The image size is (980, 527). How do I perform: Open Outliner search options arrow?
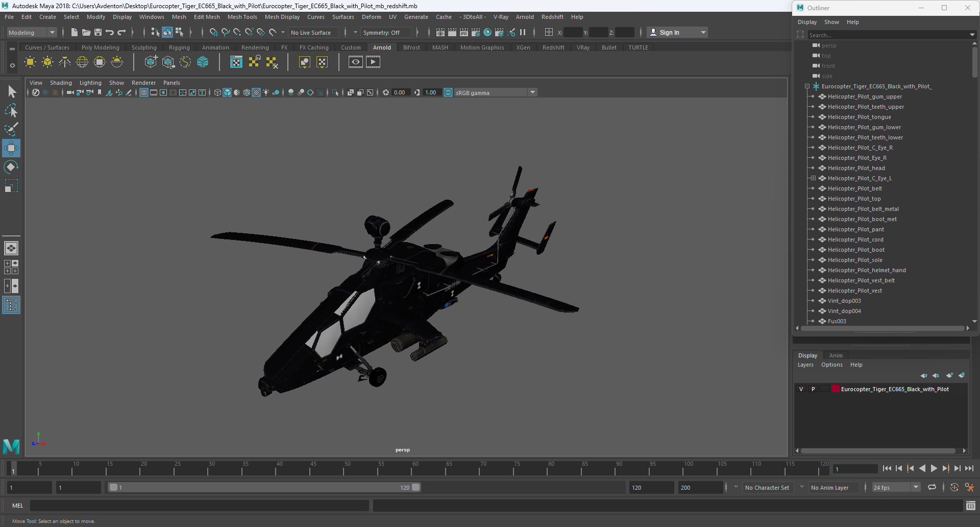tap(972, 35)
